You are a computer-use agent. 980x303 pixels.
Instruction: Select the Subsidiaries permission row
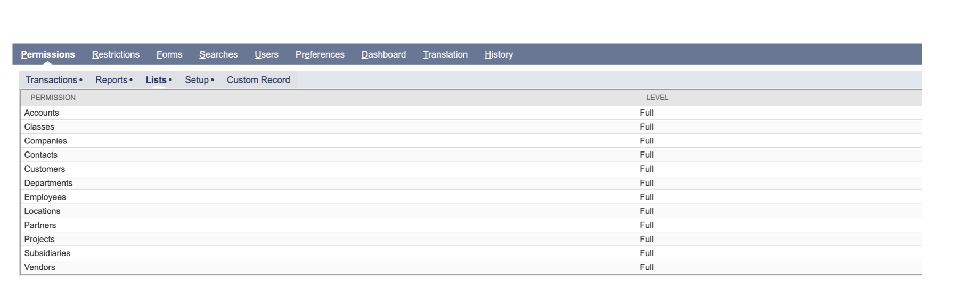pyautogui.click(x=47, y=253)
